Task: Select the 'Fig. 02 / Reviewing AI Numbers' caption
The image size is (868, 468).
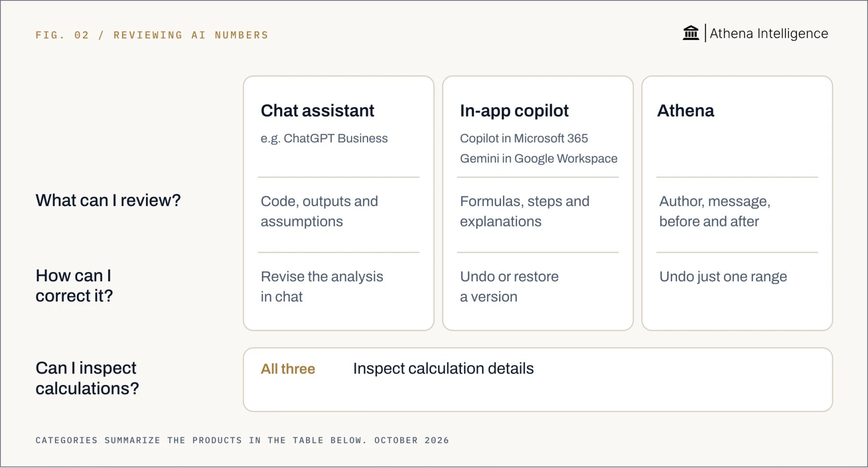Action: coord(152,35)
